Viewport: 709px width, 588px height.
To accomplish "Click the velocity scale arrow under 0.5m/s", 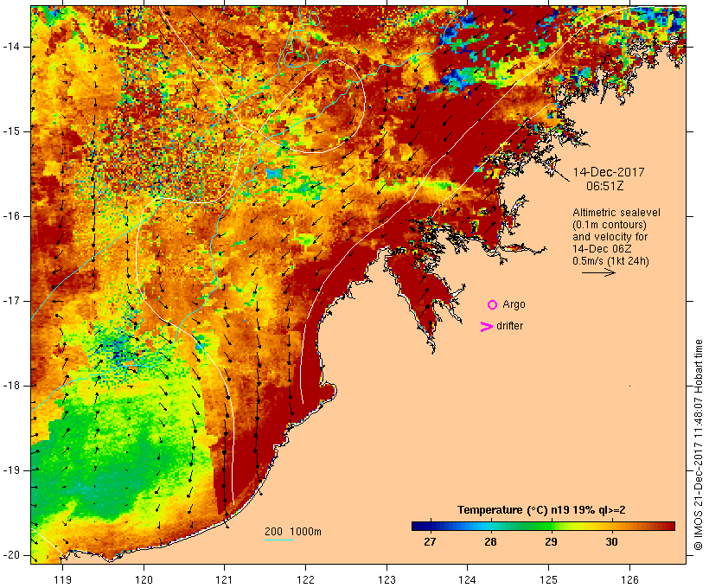I will click(x=598, y=272).
